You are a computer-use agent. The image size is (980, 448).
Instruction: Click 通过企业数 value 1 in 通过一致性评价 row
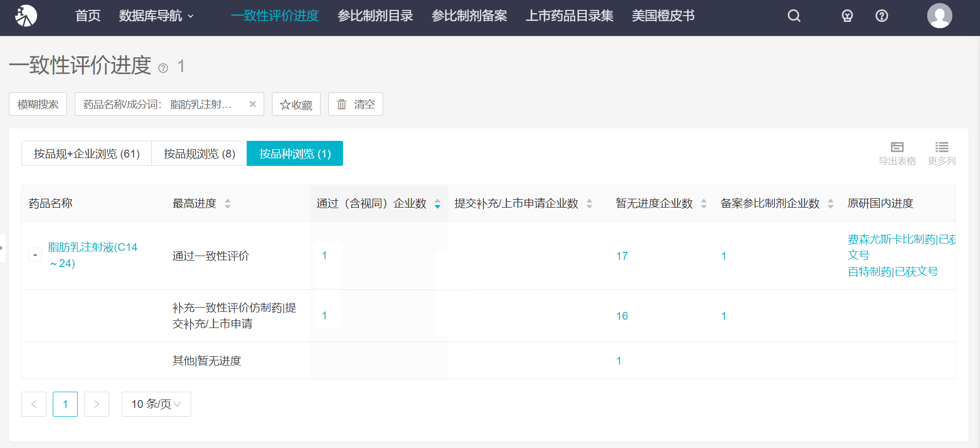coord(324,256)
